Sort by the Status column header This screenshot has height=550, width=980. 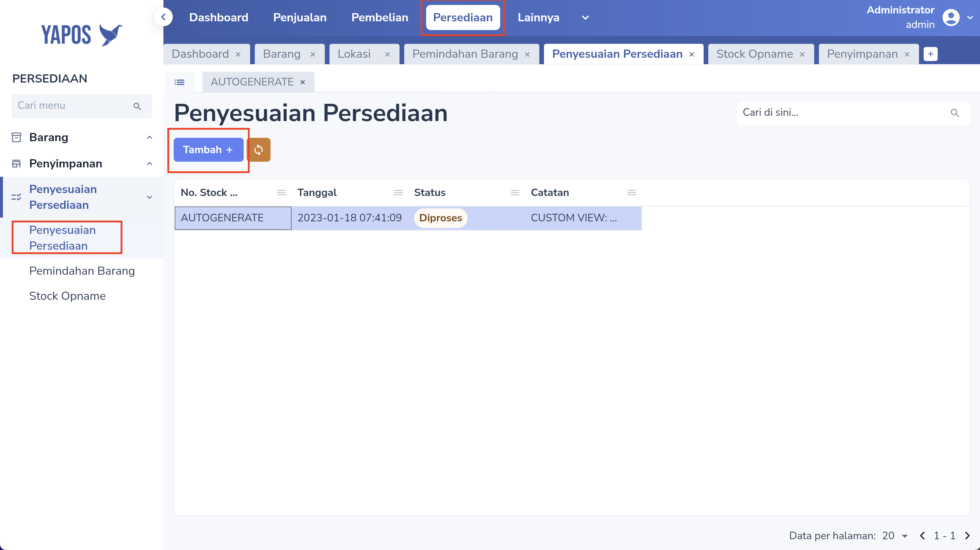click(430, 193)
